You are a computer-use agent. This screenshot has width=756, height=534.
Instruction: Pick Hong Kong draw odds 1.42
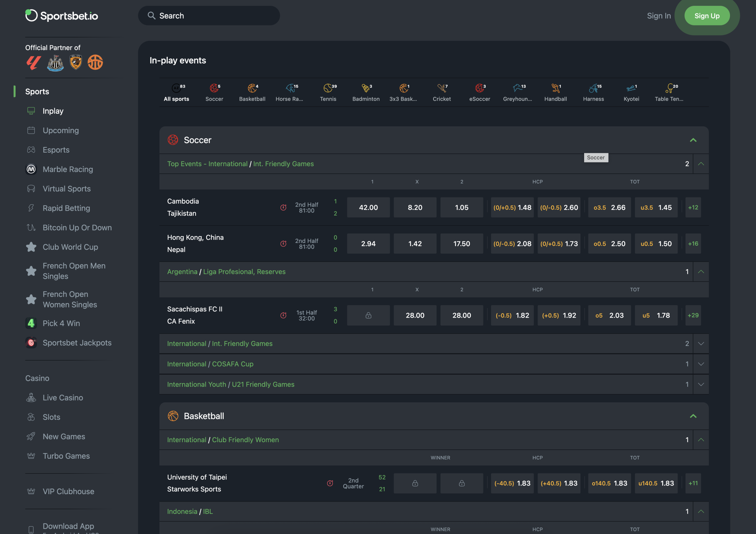[x=415, y=244]
